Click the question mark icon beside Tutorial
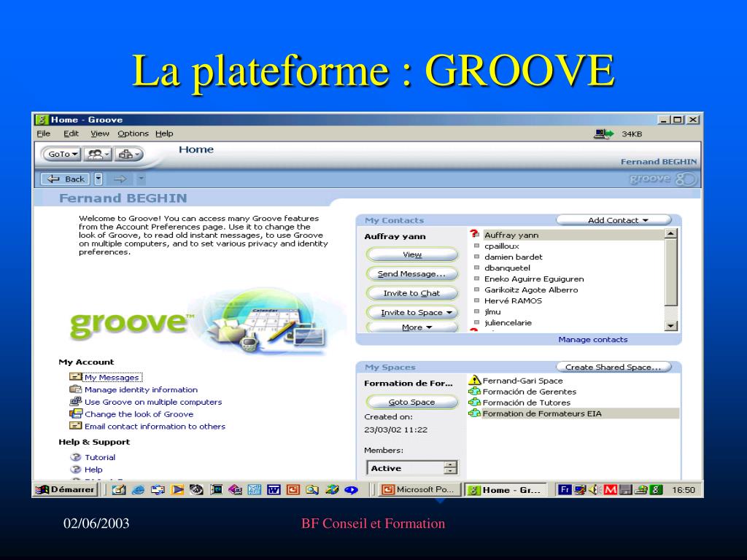The height and width of the screenshot is (560, 747). 76,457
